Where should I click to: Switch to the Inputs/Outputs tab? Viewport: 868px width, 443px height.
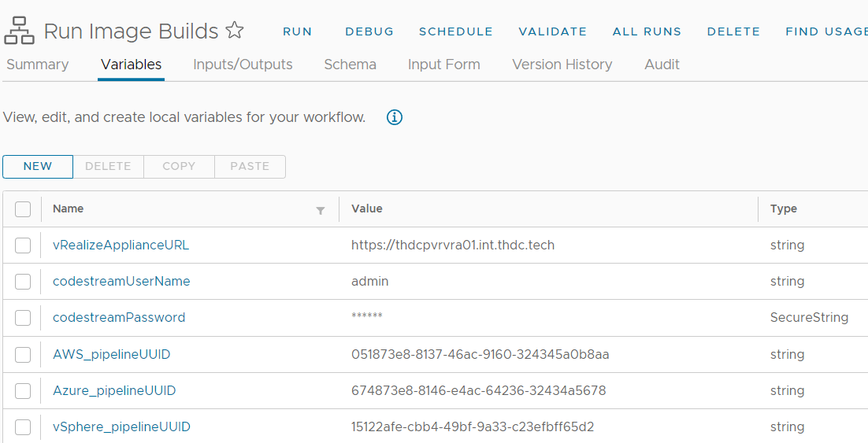coord(243,65)
